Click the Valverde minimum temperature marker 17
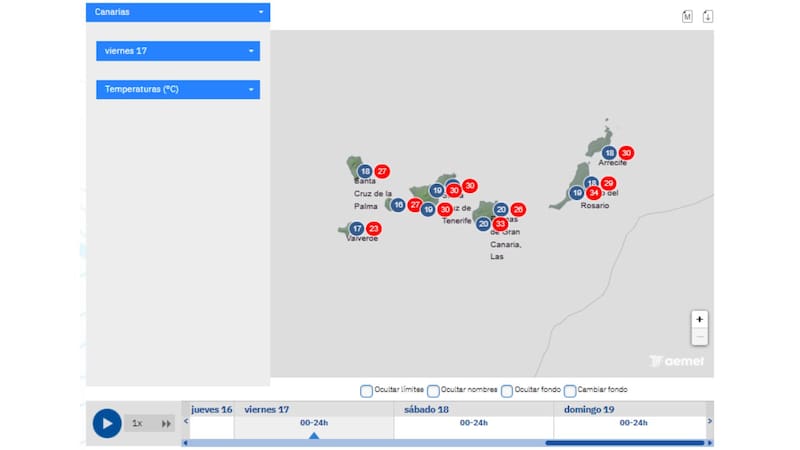Screen dimensions: 800x450 coord(357,228)
